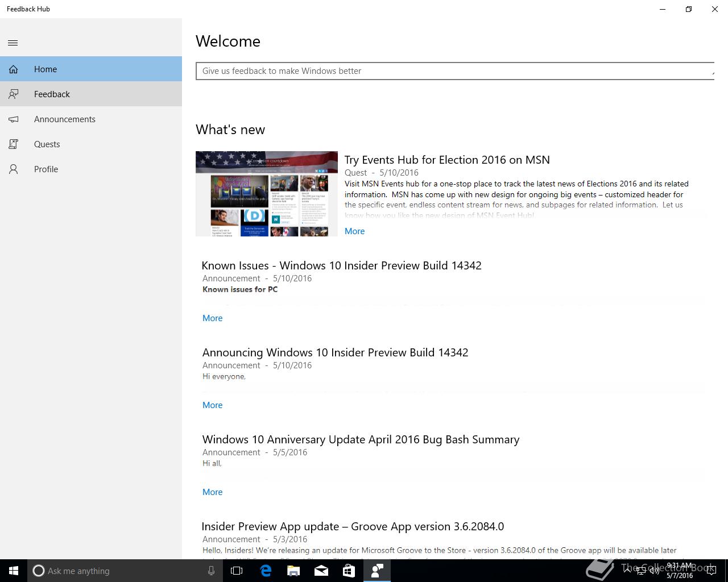728x582 pixels.
Task: Open the Quests label
Action: 47,144
